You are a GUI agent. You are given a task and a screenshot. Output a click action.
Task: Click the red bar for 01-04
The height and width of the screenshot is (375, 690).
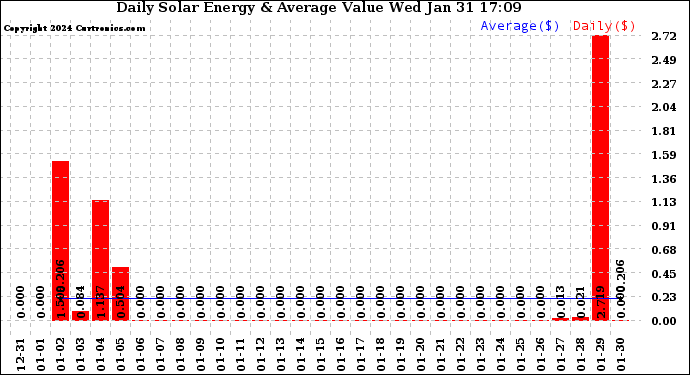click(100, 260)
